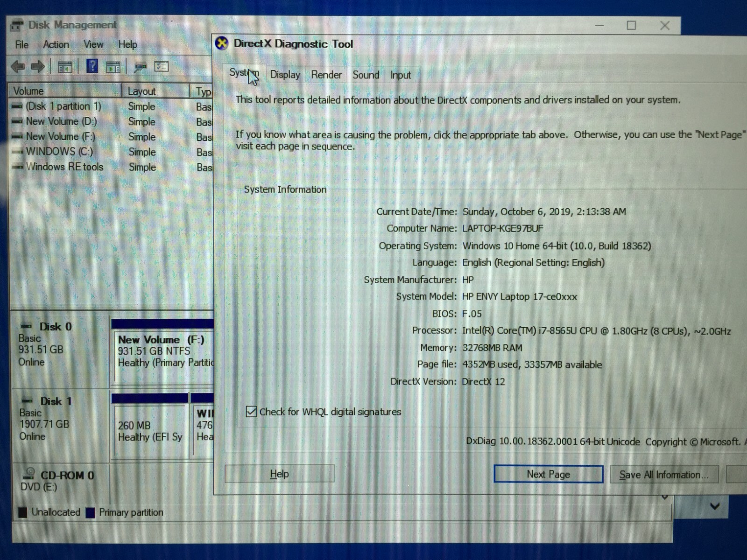Toggle Check for WHQL digital signatures checkbox

pyautogui.click(x=251, y=411)
